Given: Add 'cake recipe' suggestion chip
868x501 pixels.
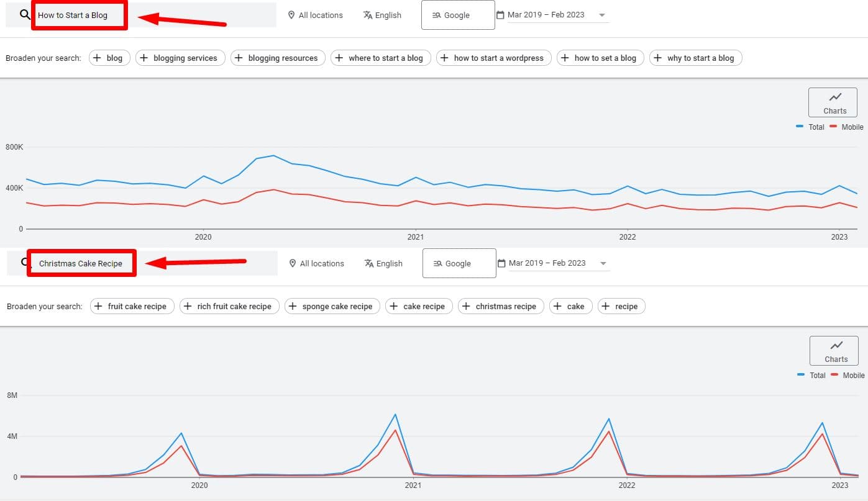Looking at the screenshot, I should pos(419,306).
